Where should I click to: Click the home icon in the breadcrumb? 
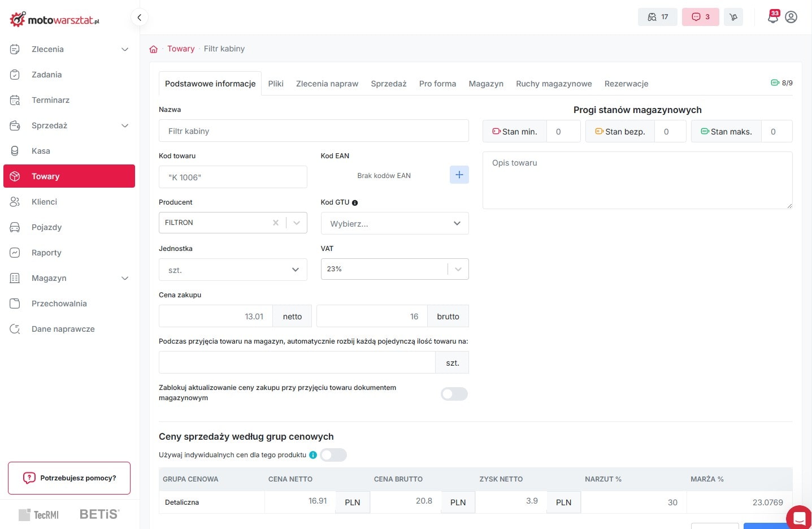[153, 49]
